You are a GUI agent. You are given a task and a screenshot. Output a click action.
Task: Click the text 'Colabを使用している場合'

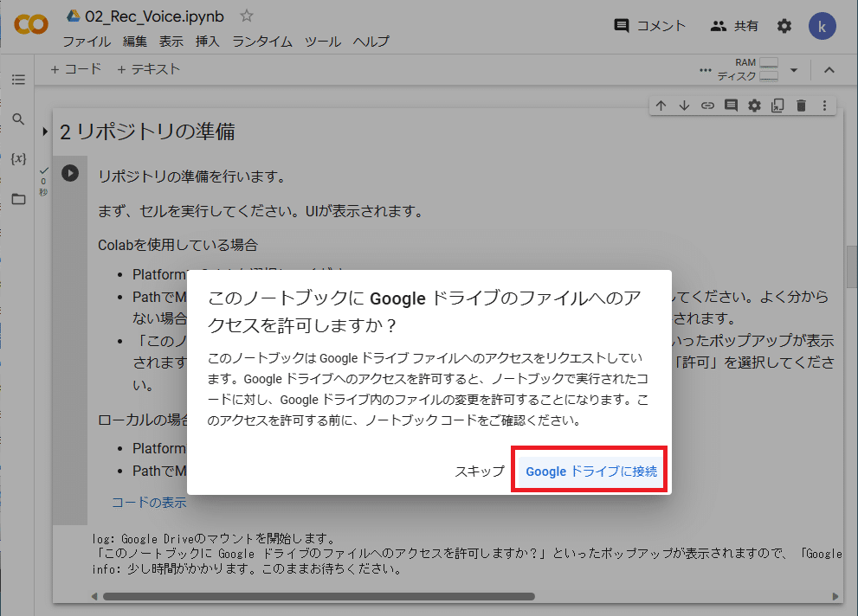[177, 245]
